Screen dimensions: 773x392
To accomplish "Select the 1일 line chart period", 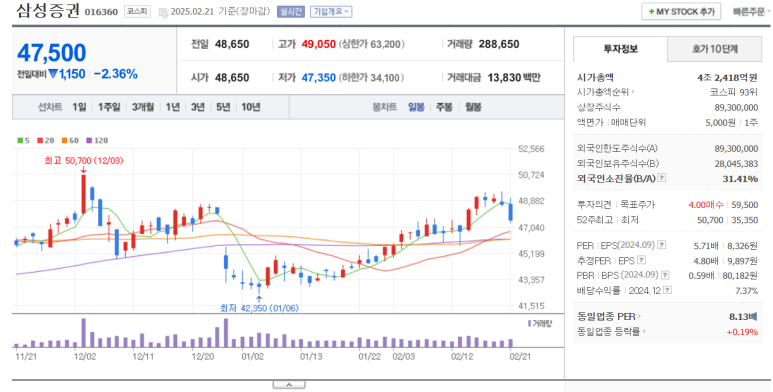I will tap(79, 107).
